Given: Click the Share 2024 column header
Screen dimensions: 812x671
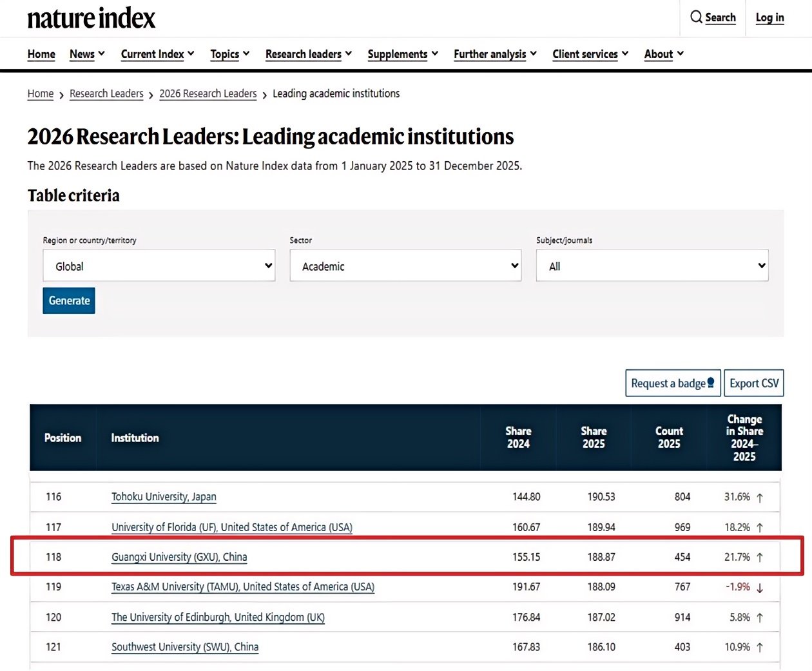Looking at the screenshot, I should point(518,438).
